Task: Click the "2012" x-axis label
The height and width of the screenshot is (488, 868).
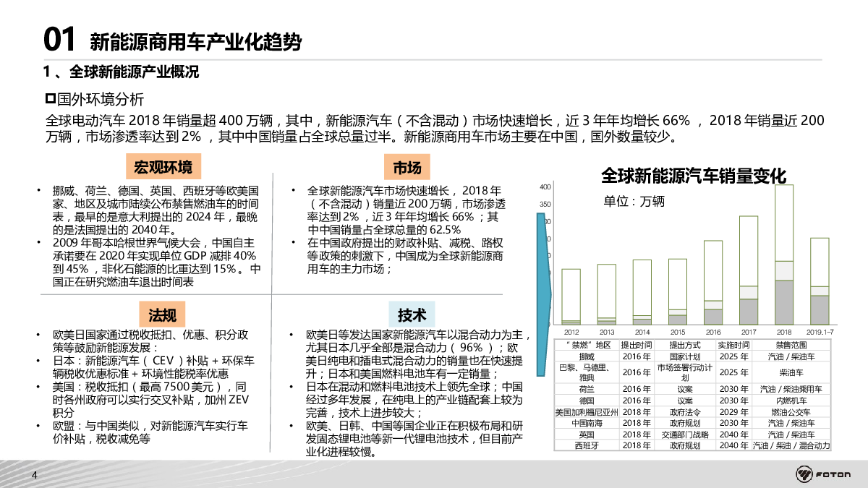Action: point(571,331)
